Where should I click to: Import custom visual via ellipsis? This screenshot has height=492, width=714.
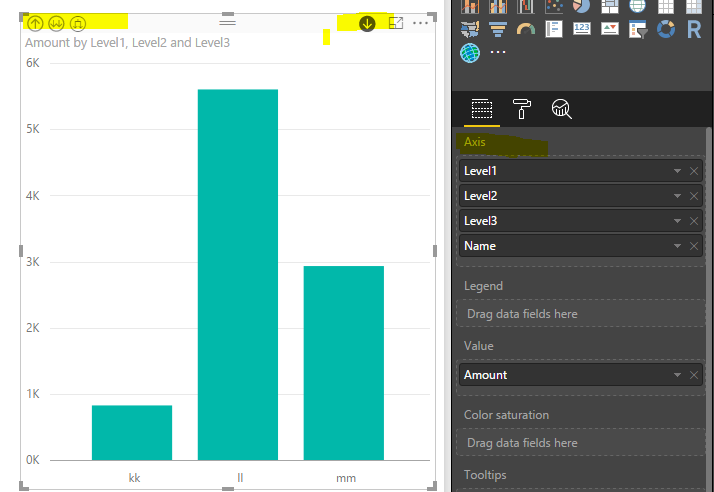(x=498, y=52)
